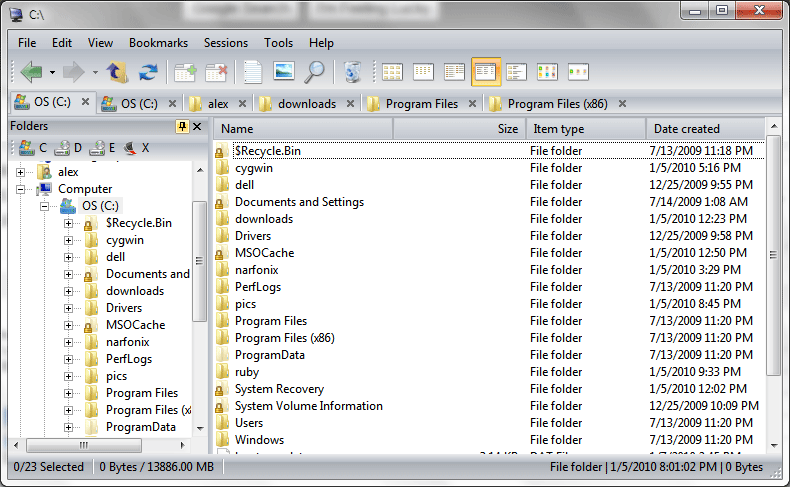Viewport: 790px width, 487px height.
Task: Click the Recycle Bin toolbar icon
Action: click(x=352, y=72)
